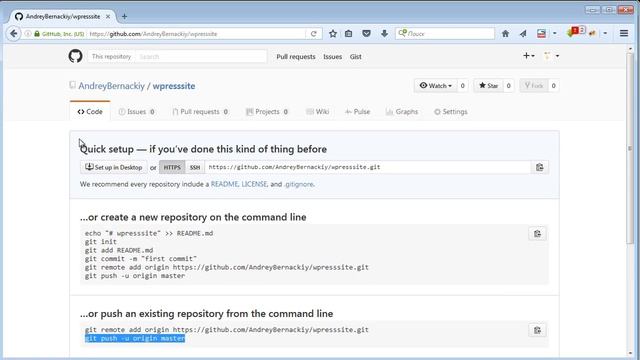Star the repository
The image size is (640, 360).
(x=489, y=86)
